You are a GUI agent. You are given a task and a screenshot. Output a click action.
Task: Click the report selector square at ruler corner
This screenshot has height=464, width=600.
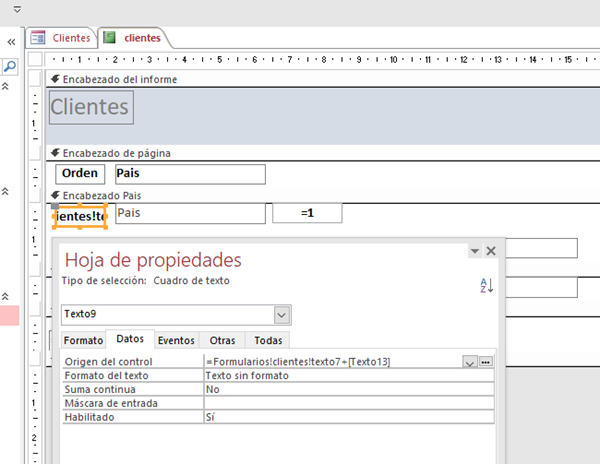(36, 58)
